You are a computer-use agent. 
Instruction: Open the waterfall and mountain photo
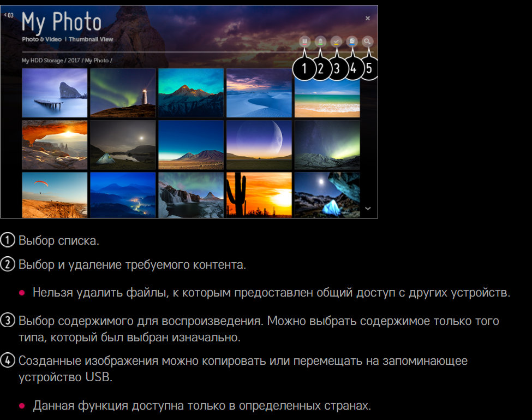click(191, 195)
